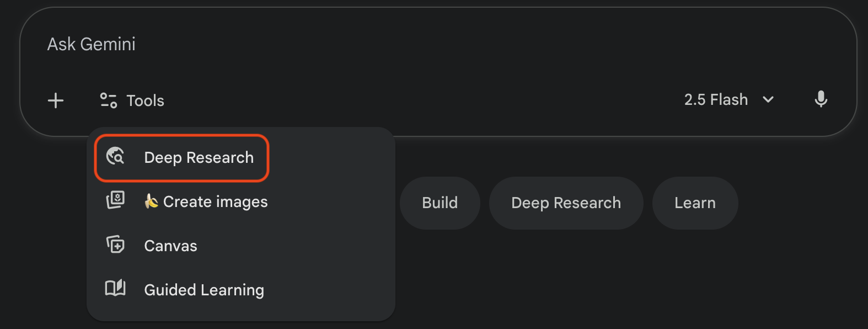The width and height of the screenshot is (868, 329).
Task: Click the Canvas icon in Tools menu
Action: (x=115, y=244)
